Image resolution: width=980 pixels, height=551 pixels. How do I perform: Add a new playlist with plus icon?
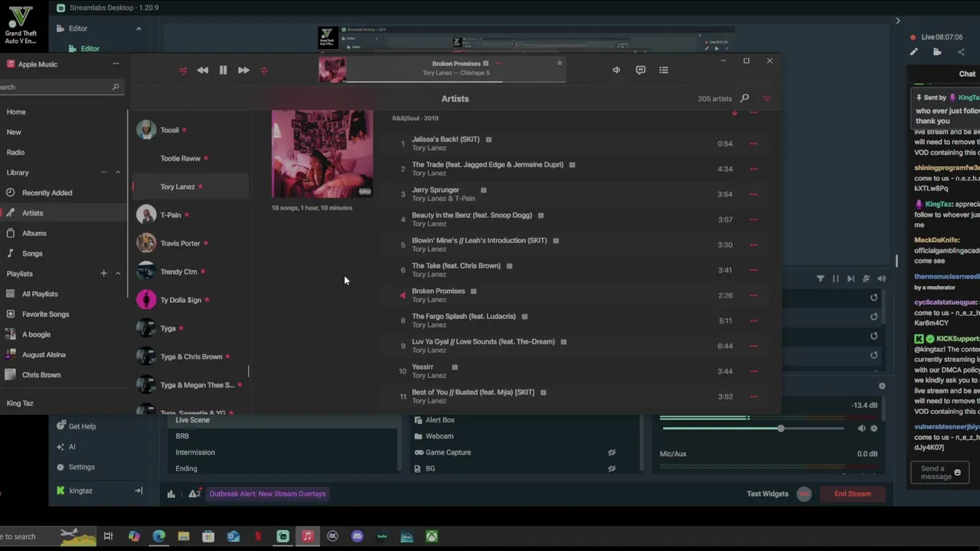tap(103, 274)
